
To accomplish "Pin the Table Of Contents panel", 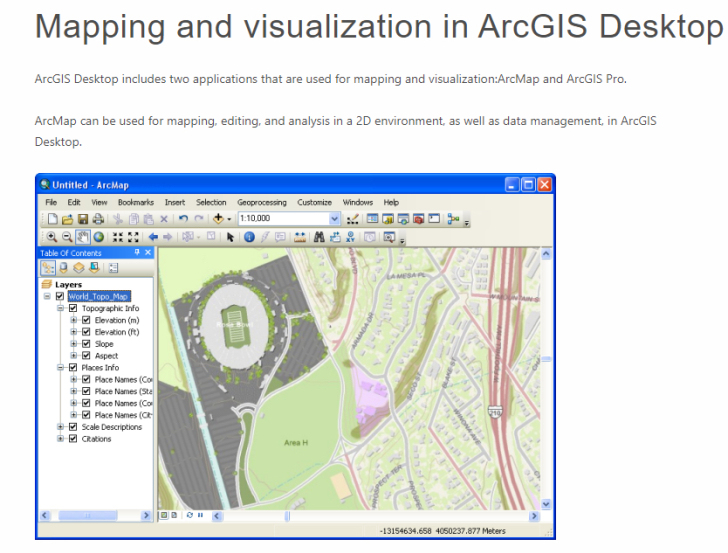I will 137,253.
